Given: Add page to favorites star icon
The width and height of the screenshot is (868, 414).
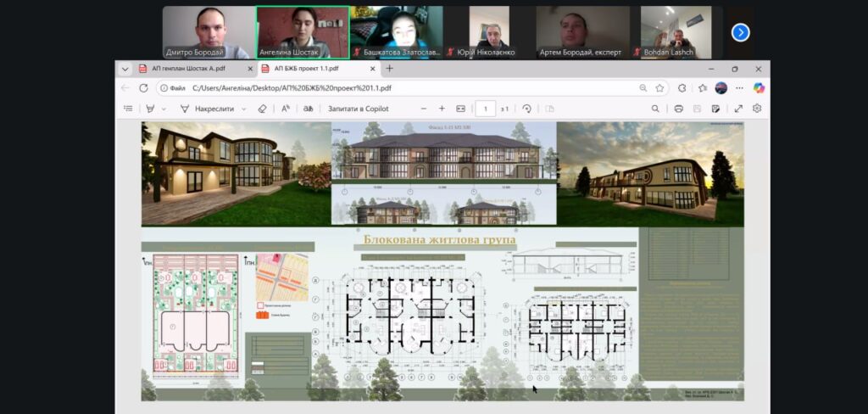Looking at the screenshot, I should pyautogui.click(x=659, y=87).
